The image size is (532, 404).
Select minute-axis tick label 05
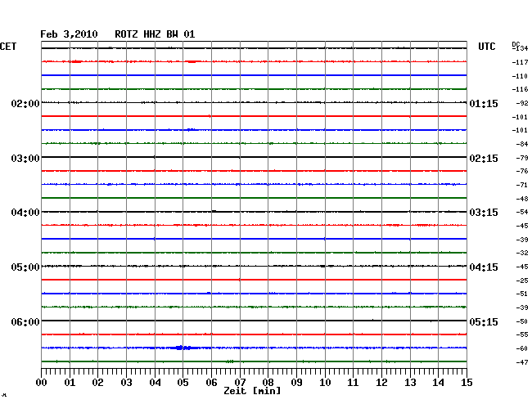183,382
